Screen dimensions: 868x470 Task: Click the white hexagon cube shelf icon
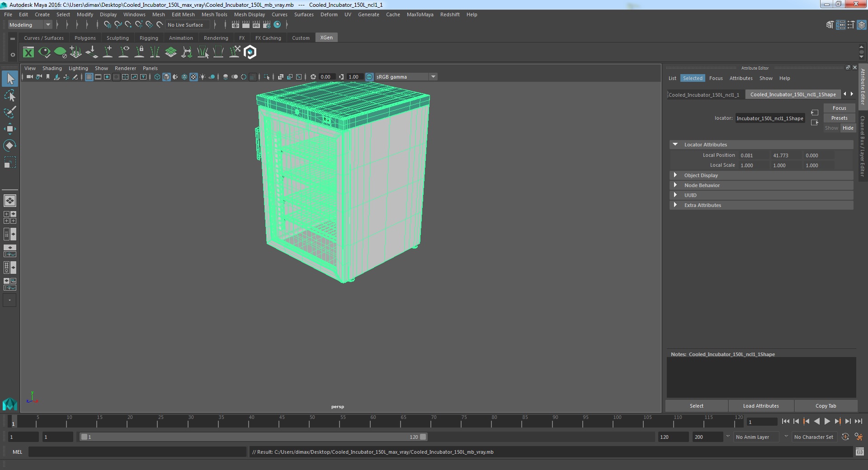[250, 52]
